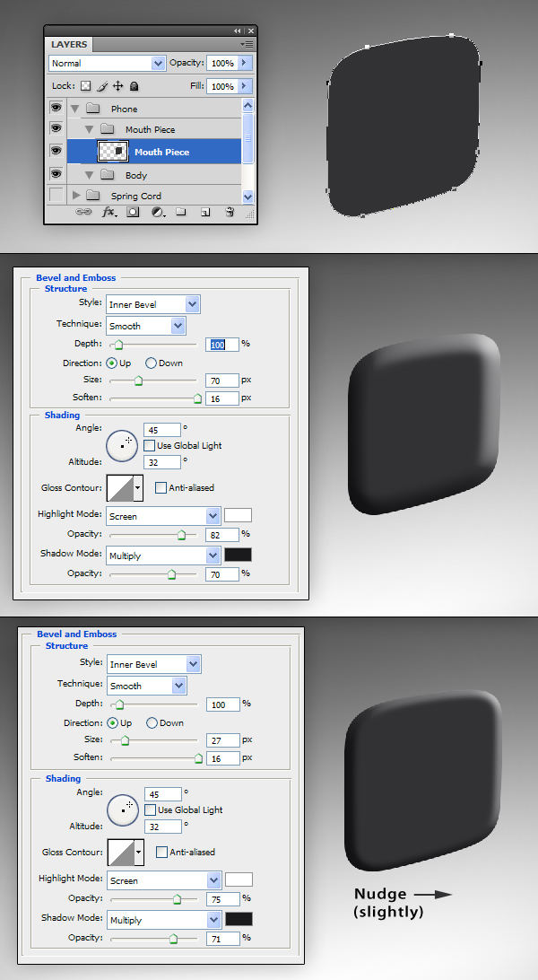Click the white highlight swatch in Size 70 dialog
538x980 pixels.
pyautogui.click(x=238, y=516)
